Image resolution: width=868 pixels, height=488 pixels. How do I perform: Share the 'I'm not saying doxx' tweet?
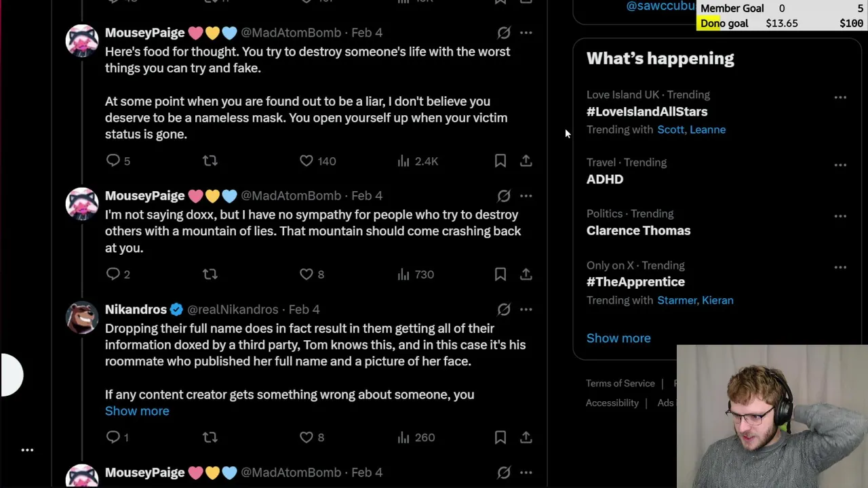(x=526, y=274)
